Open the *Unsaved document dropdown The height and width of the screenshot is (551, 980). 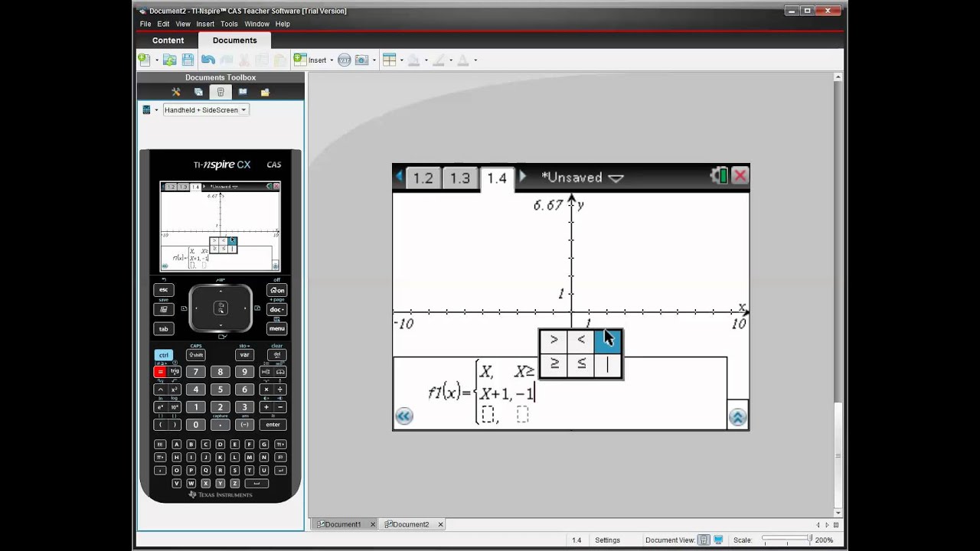[582, 177]
